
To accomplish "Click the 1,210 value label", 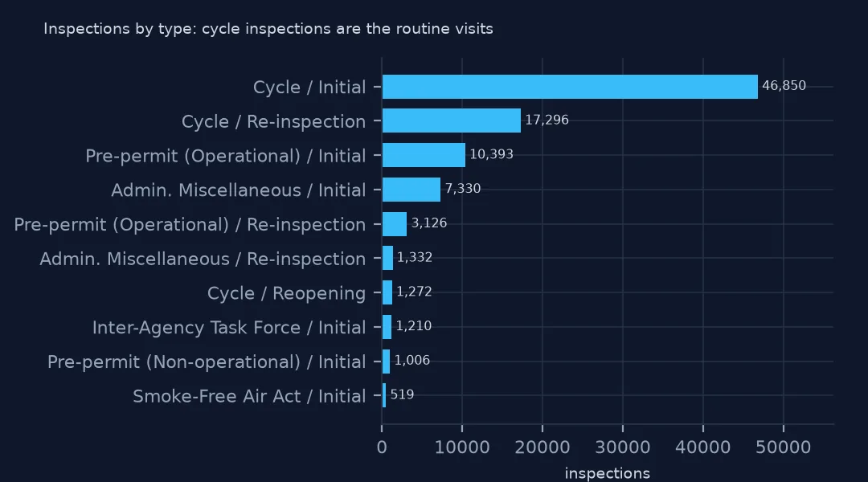I will (414, 326).
